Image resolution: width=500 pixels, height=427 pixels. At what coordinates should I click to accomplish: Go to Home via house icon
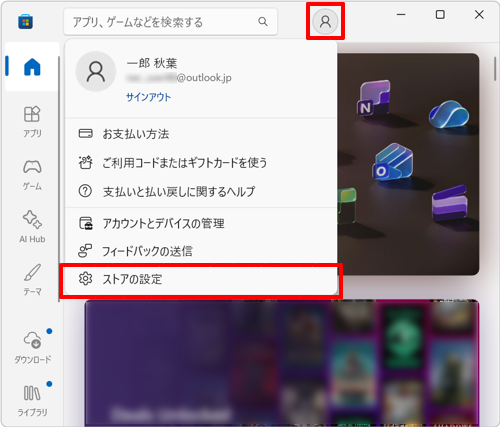point(32,67)
